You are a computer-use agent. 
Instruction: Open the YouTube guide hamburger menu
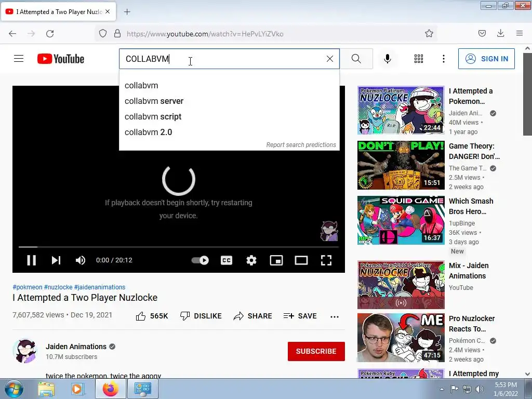click(x=19, y=59)
